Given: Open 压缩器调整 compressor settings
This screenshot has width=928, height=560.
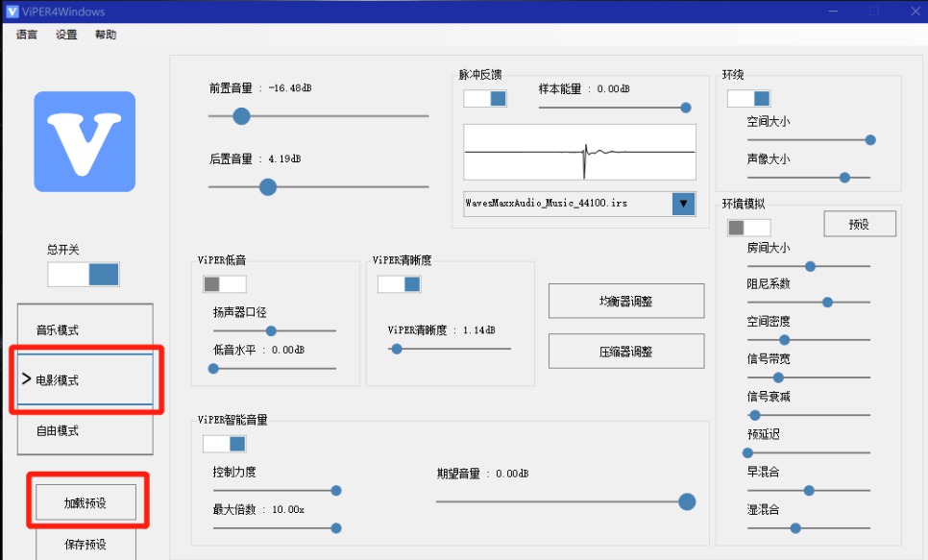Looking at the screenshot, I should 626,352.
